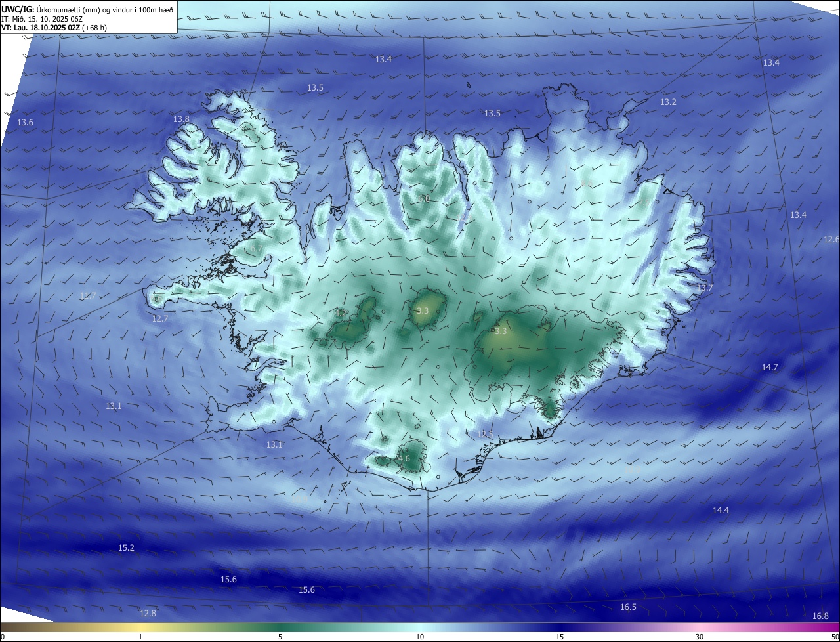Click the '0' tick on the colour scale

tap(3, 637)
